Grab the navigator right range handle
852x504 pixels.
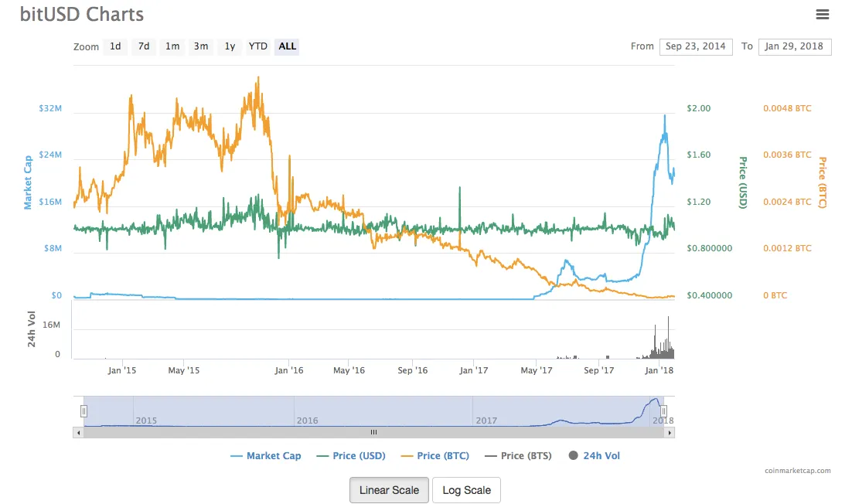coord(663,411)
